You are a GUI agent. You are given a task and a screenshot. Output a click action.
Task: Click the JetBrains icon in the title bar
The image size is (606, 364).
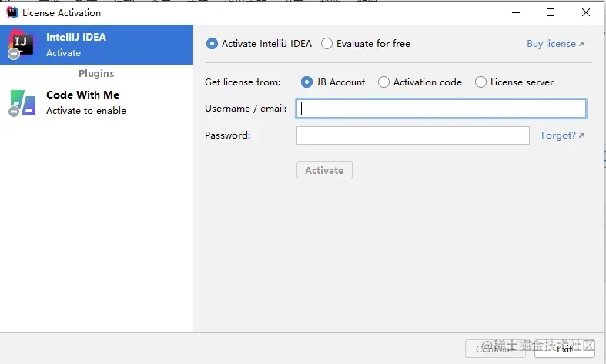pos(12,12)
